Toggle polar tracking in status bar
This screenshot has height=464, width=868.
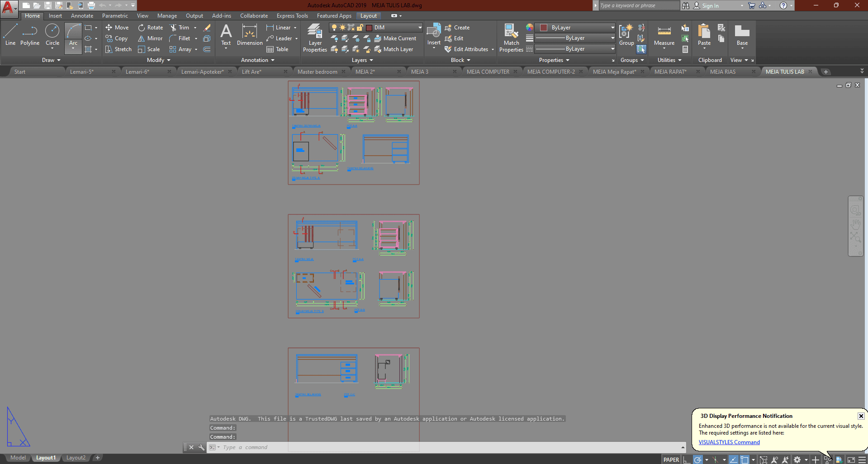(698, 459)
